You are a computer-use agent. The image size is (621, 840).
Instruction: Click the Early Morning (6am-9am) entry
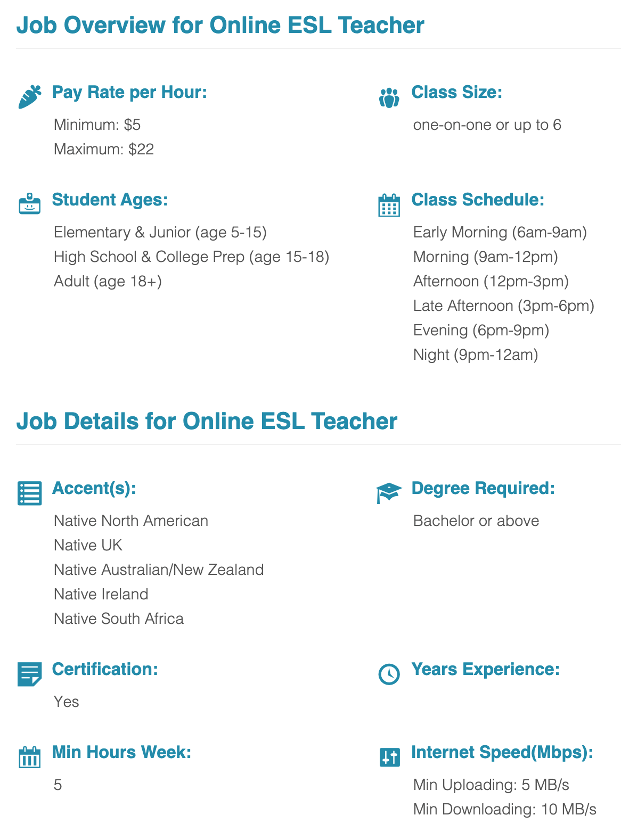tap(500, 233)
